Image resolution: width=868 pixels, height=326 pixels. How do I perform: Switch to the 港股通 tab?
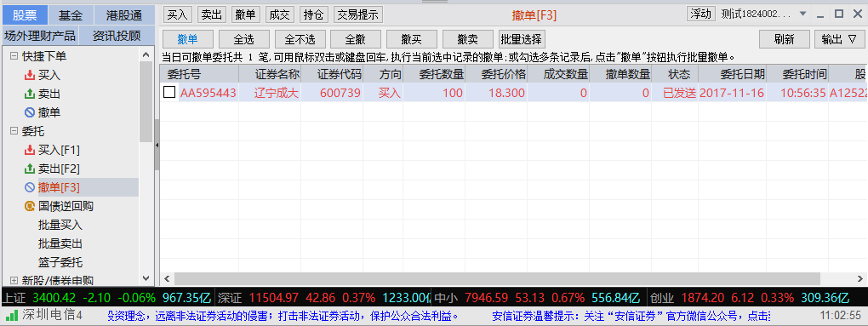[124, 15]
